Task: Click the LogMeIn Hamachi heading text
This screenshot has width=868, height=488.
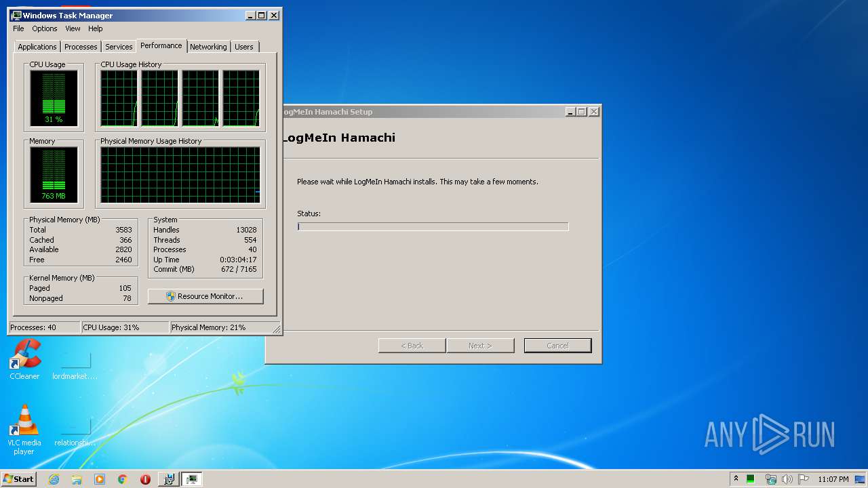Action: pos(338,138)
